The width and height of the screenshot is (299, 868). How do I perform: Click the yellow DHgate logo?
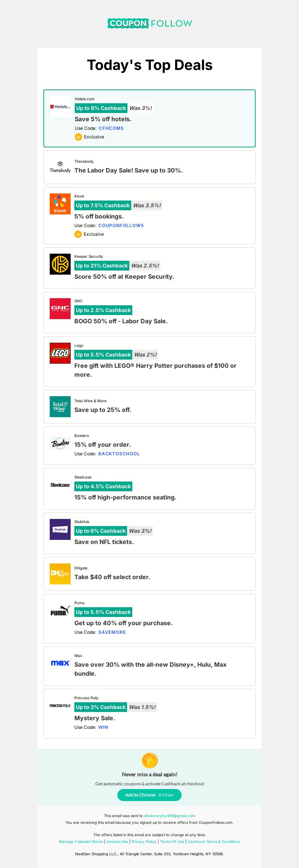[x=60, y=574]
